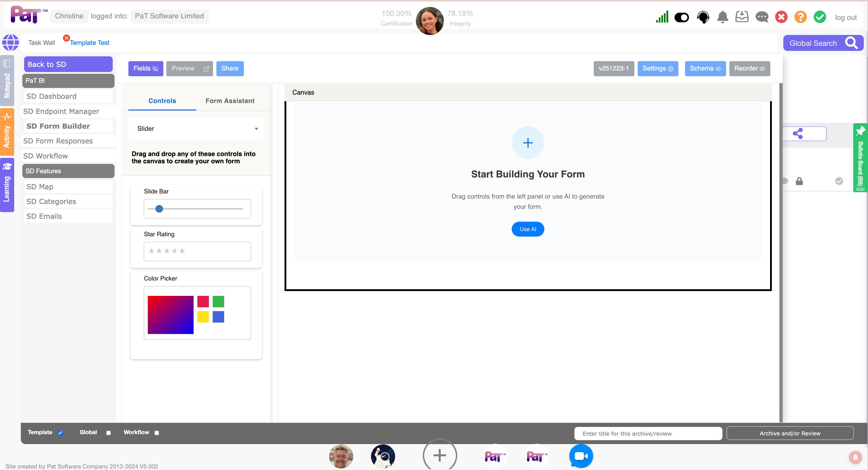Open the Task Wall tab
The image size is (868, 470).
click(42, 43)
